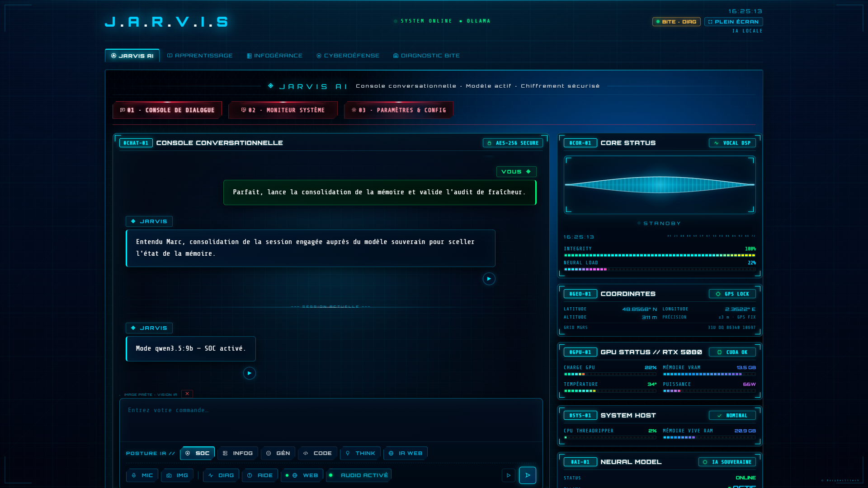
Task: Select the INFOG AI posture
Action: pos(238,453)
